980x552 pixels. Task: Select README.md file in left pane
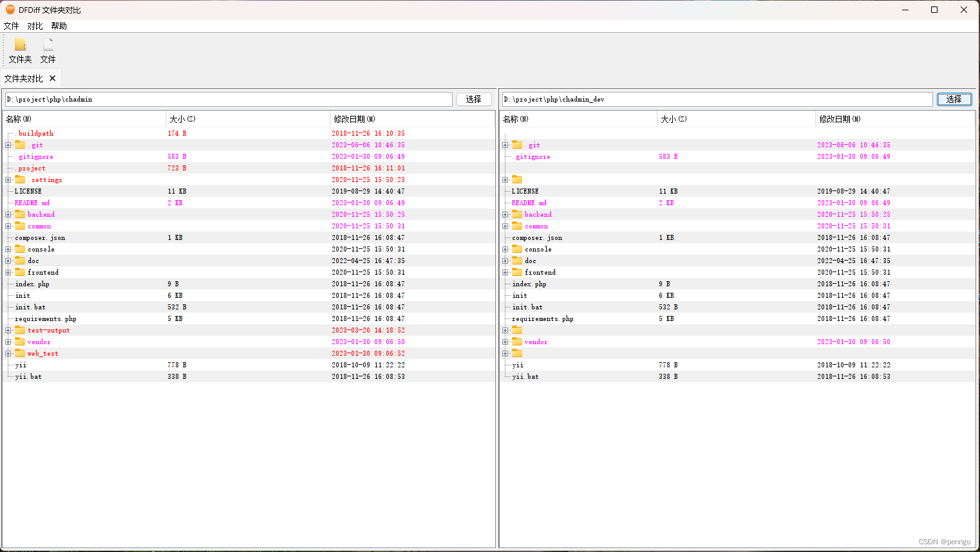[32, 203]
